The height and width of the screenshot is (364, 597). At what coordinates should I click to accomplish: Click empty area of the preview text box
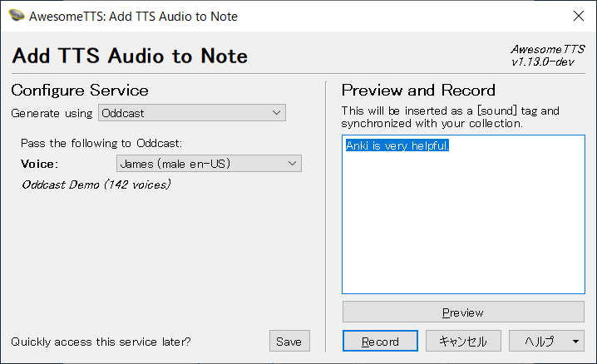pyautogui.click(x=463, y=229)
